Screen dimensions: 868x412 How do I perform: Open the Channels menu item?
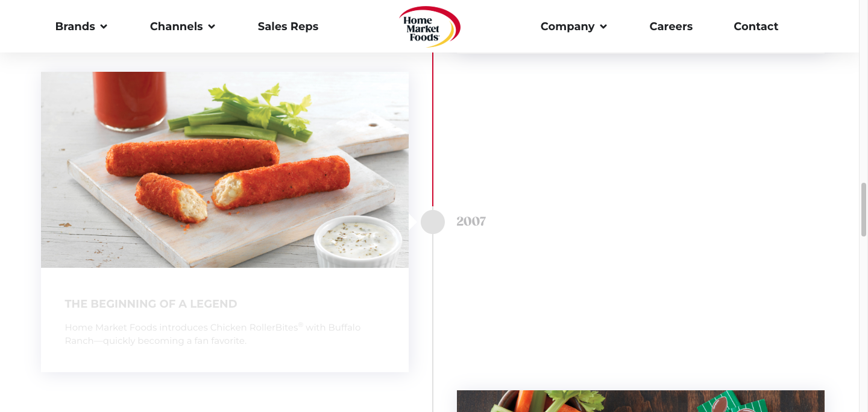click(183, 27)
